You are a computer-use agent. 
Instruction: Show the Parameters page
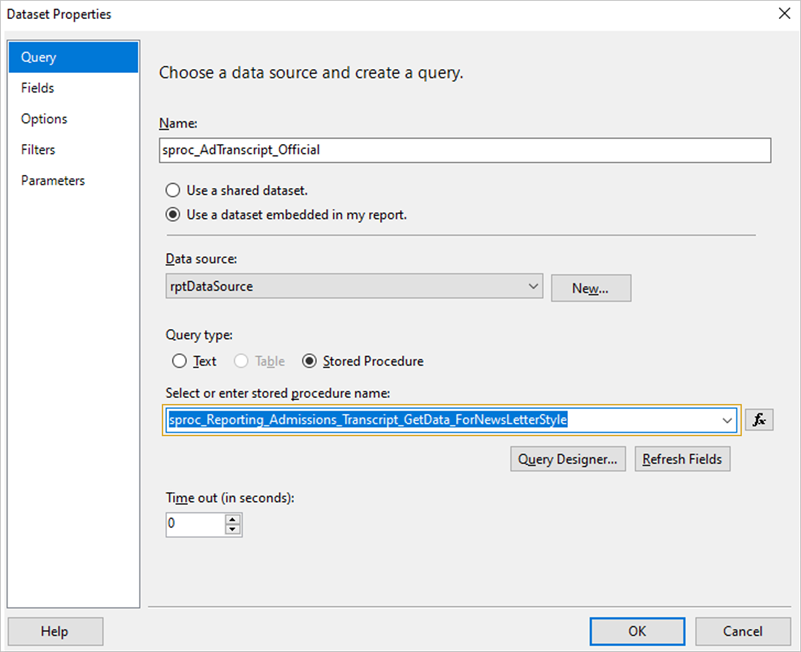[x=53, y=181]
